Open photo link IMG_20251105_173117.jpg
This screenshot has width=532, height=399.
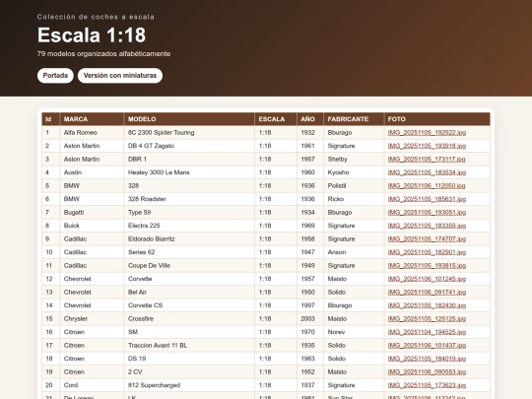[427, 160]
